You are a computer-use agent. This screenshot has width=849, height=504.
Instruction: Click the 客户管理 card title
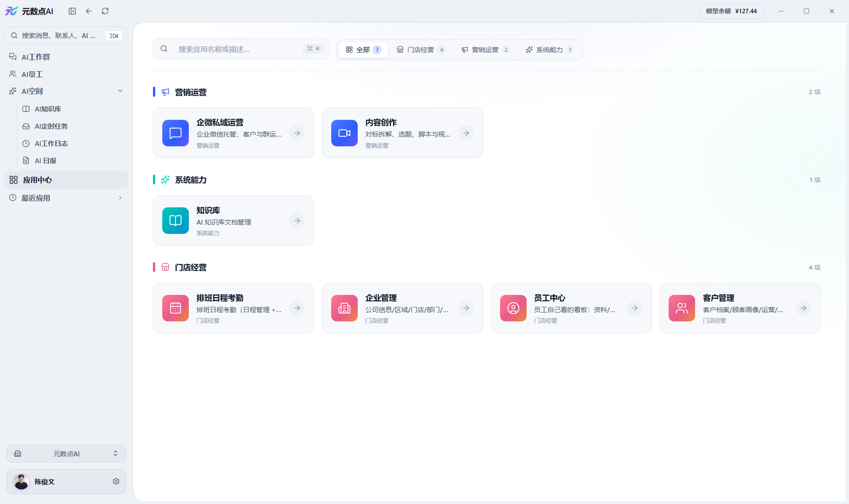[x=719, y=298]
